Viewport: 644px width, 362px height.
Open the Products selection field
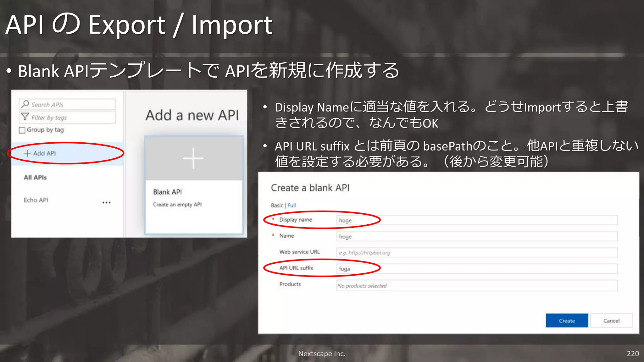click(477, 285)
